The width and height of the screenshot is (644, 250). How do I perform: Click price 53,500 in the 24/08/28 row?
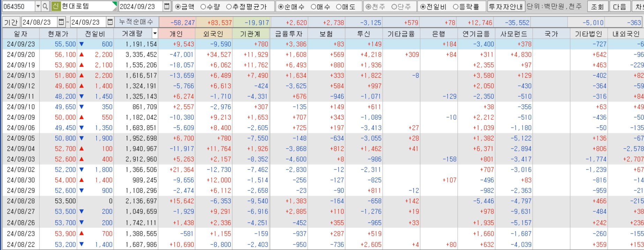click(x=65, y=201)
